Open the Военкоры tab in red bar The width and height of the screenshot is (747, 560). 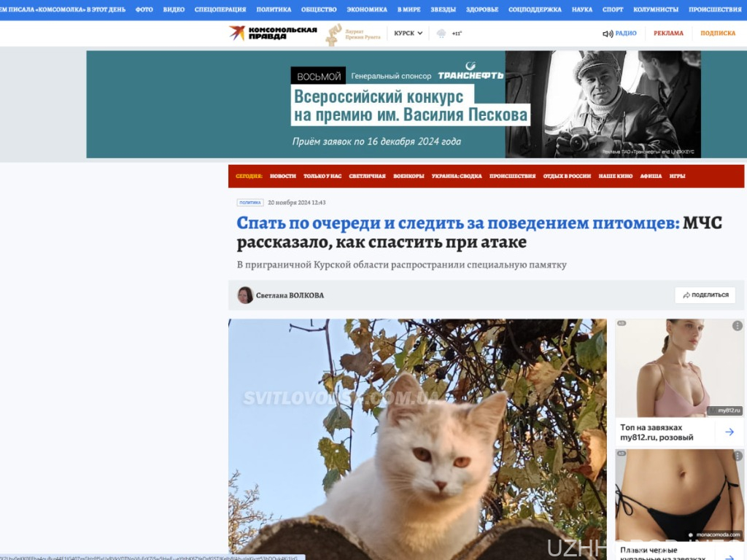coord(408,176)
